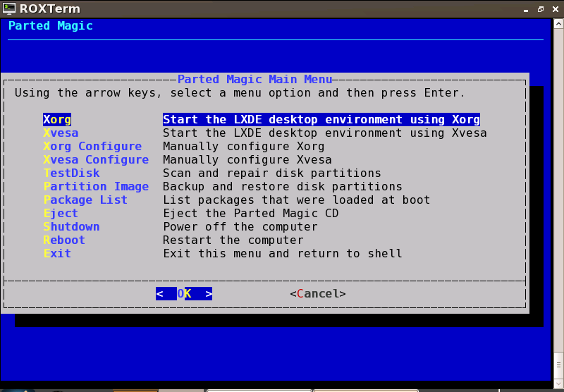The width and height of the screenshot is (564, 392).
Task: Click 'Eject the Parted Magic CD' text
Action: pos(251,213)
